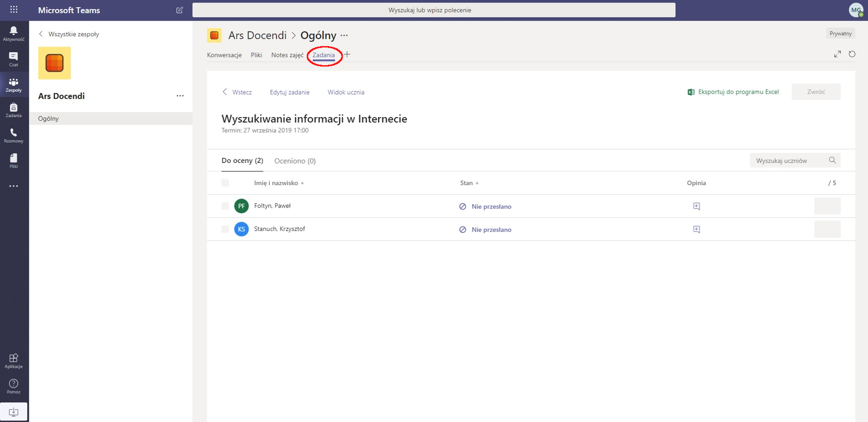
Task: Open Czat in the left rail
Action: [x=14, y=59]
